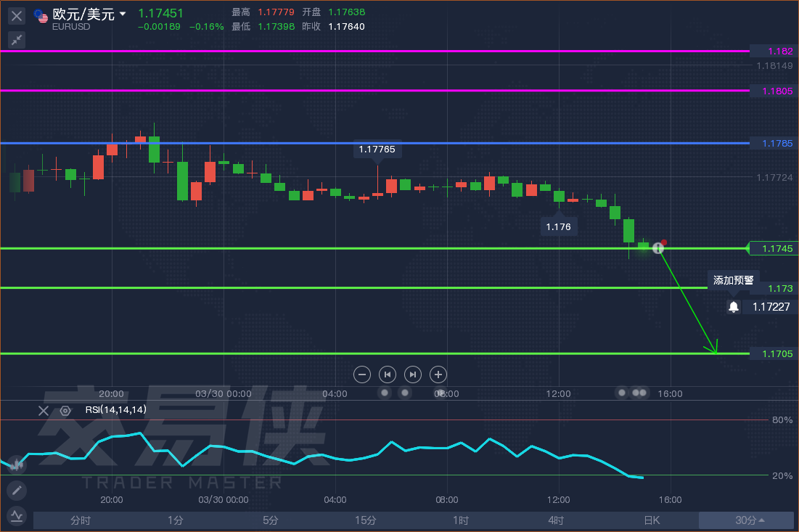Click the line handle on 1.1745 level

[x=657, y=248]
